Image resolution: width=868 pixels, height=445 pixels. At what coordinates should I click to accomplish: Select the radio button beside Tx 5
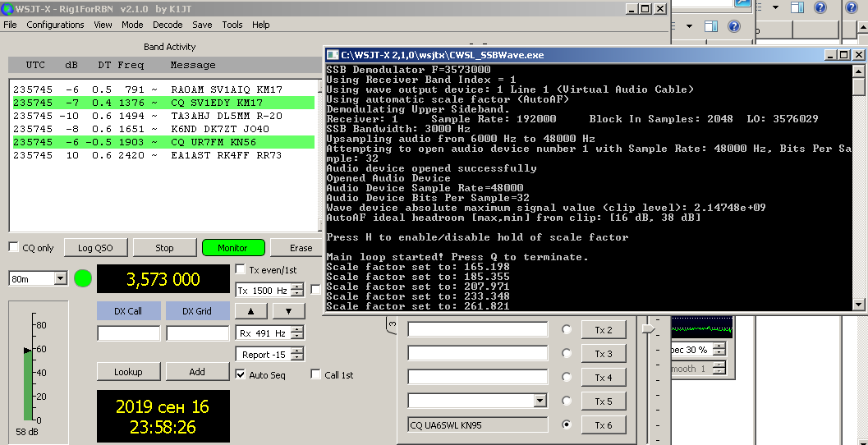(567, 401)
